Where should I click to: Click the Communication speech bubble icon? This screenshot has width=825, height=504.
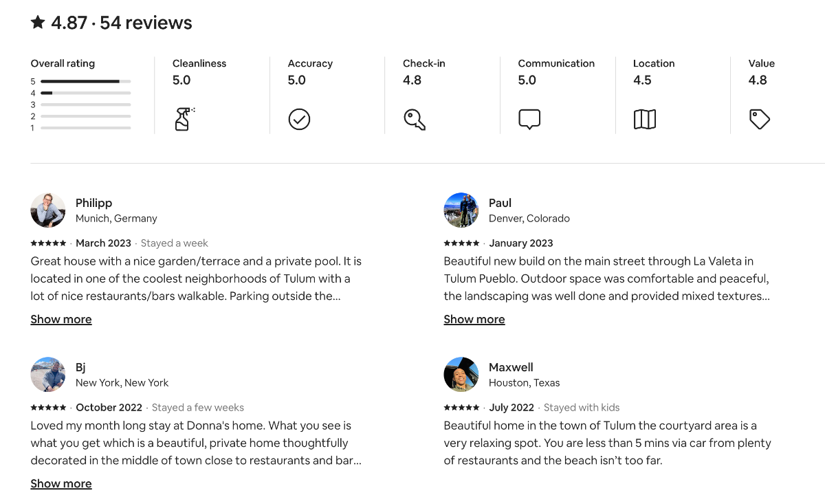(x=529, y=120)
